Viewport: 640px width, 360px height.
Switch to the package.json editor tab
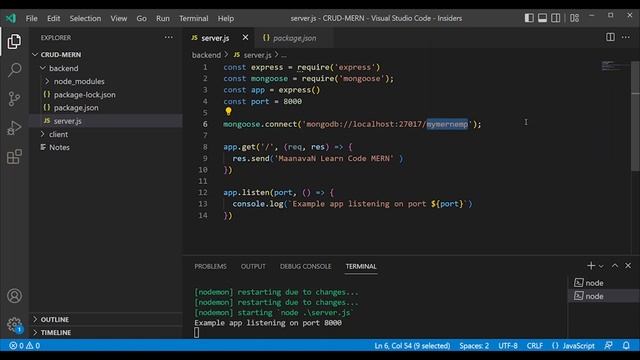click(x=293, y=38)
